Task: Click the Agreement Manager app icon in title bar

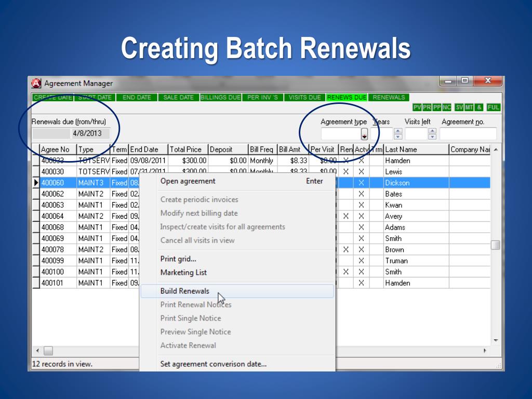Action: (36, 83)
